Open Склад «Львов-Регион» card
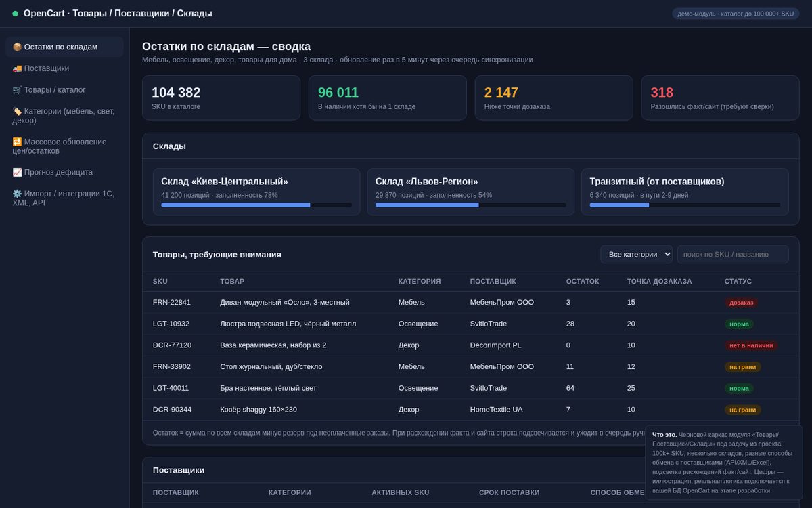 [471, 192]
